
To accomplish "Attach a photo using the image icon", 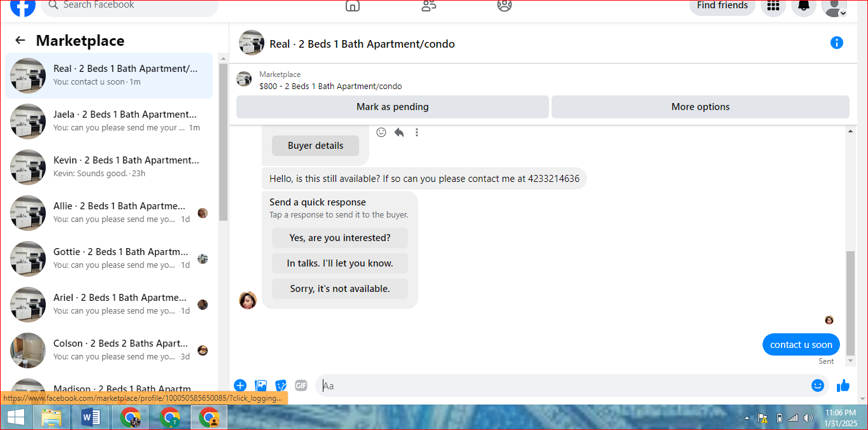I will coord(261,385).
